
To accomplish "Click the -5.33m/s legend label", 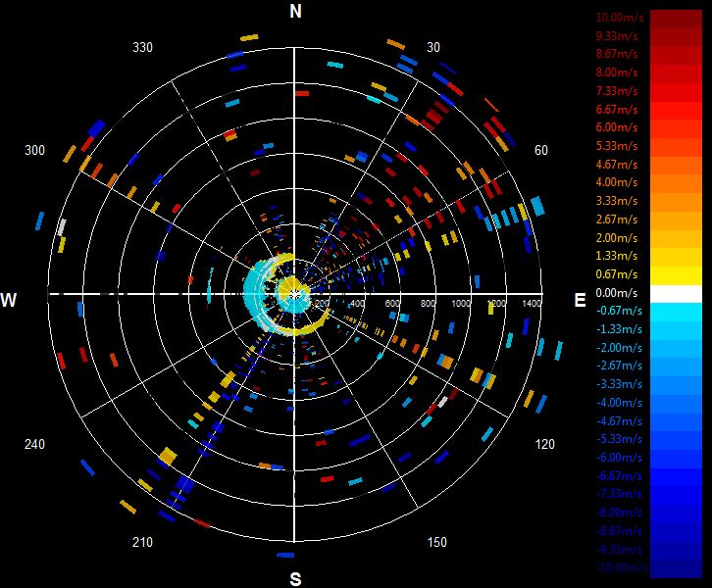I will 619,439.
